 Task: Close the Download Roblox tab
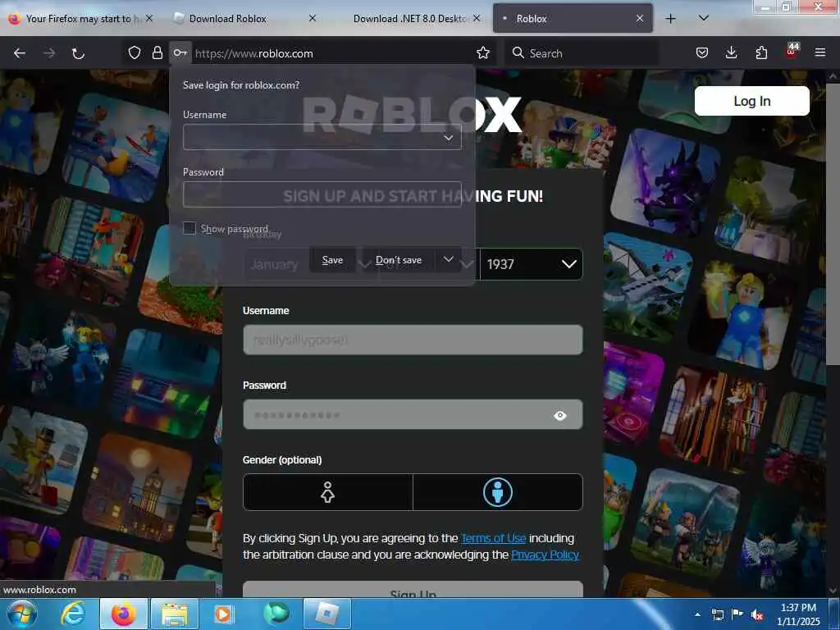tap(313, 19)
